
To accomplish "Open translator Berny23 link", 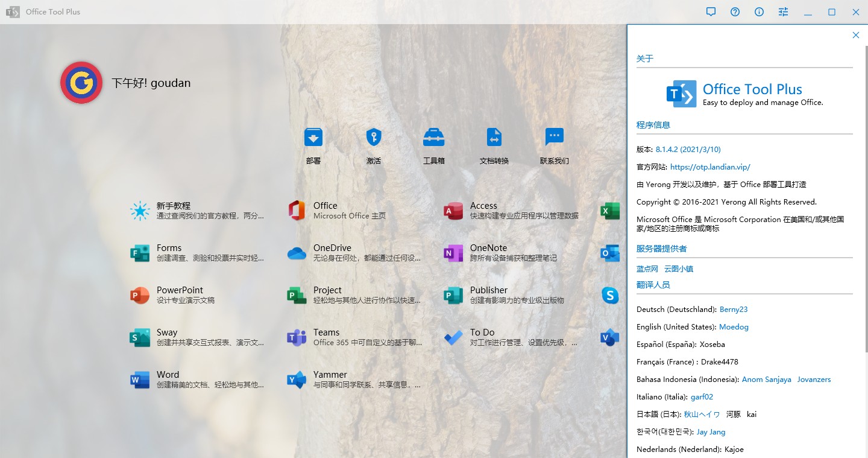I will click(734, 310).
